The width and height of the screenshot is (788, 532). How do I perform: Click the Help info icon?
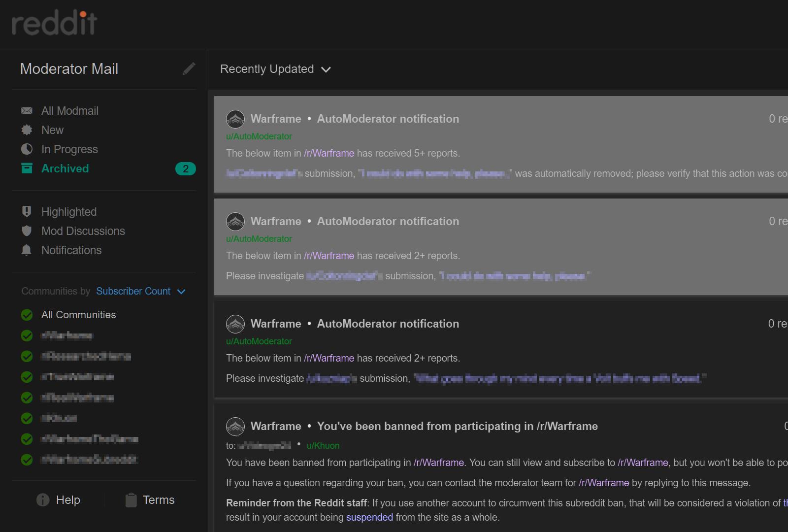tap(43, 500)
